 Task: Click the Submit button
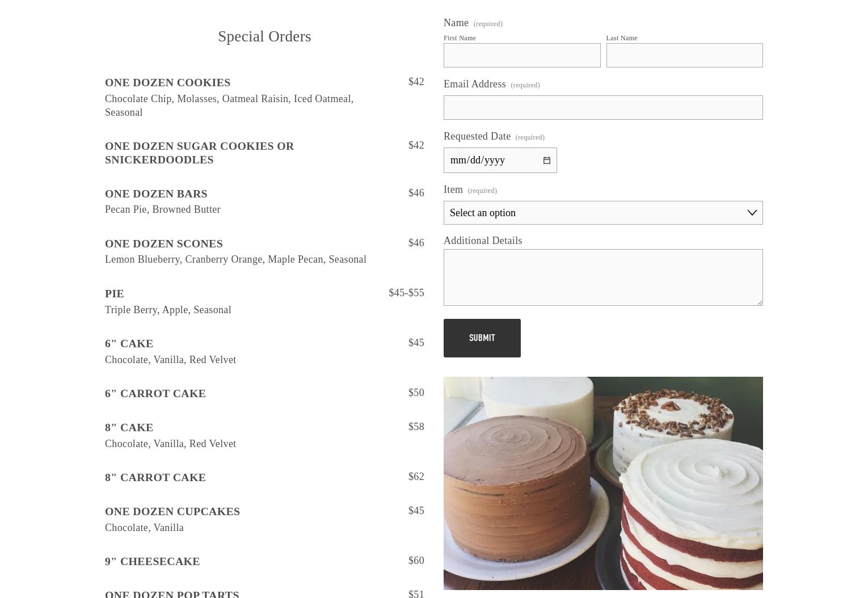[482, 338]
